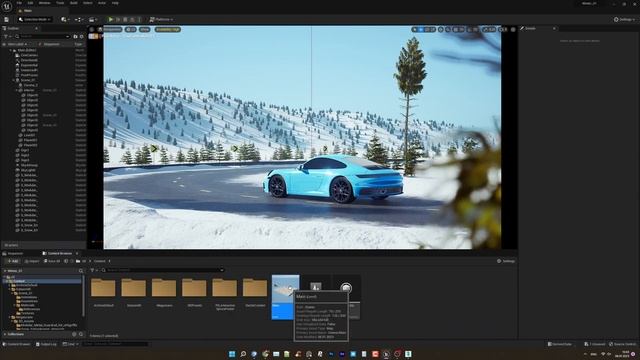The image size is (640, 360).
Task: Open the Content Browser Settings
Action: point(506,261)
